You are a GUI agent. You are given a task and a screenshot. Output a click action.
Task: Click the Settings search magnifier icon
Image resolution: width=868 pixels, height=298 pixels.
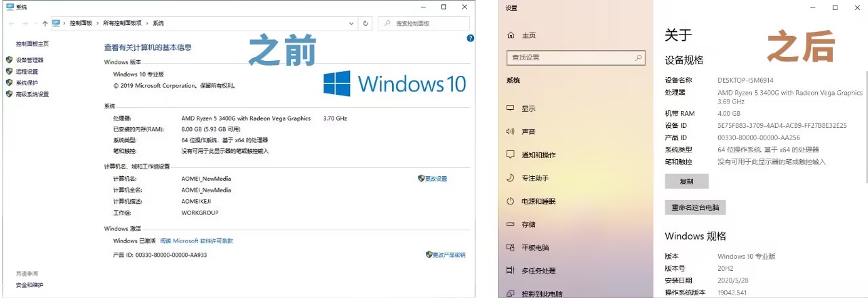[638, 58]
